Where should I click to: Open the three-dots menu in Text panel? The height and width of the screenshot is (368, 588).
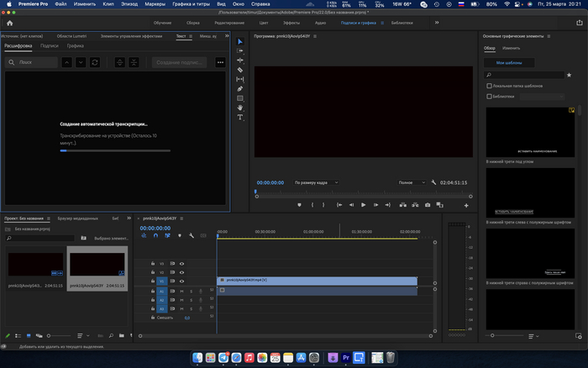coord(220,63)
